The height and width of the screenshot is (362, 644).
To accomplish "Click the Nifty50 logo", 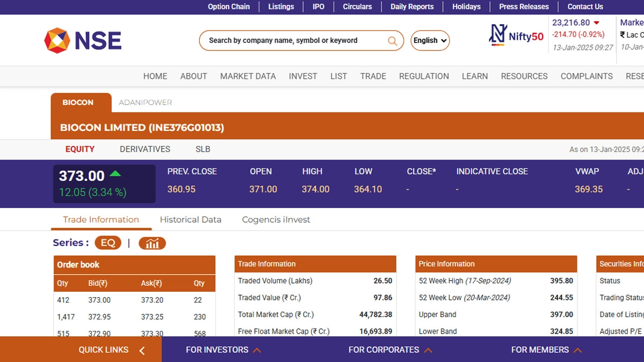I will coord(516,35).
